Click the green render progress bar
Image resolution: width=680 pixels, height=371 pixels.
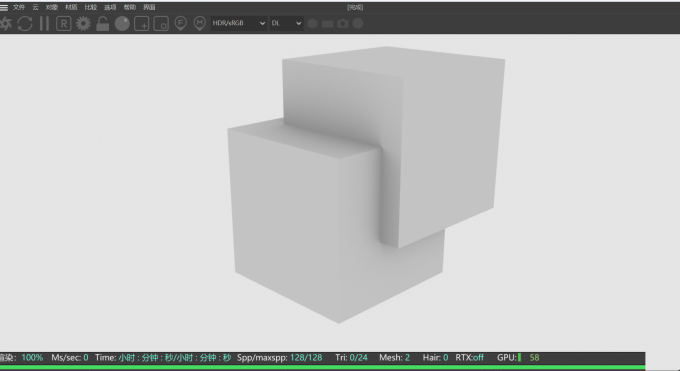pyautogui.click(x=322, y=368)
